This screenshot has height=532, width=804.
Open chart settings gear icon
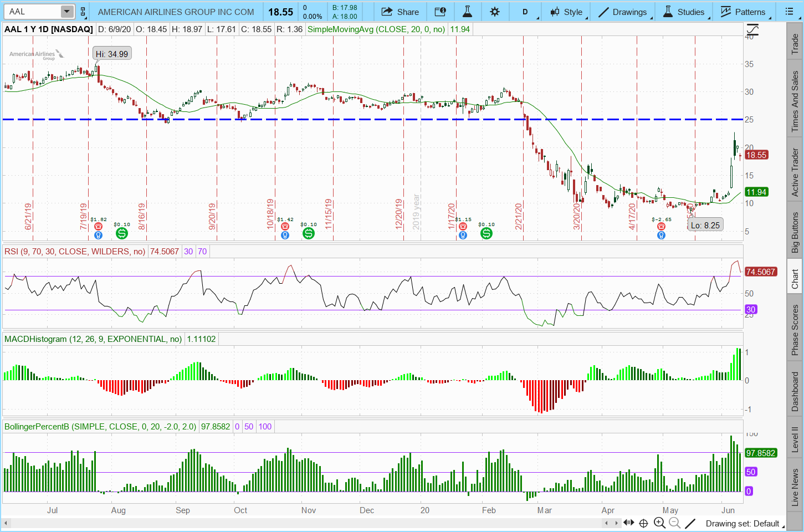coord(495,12)
